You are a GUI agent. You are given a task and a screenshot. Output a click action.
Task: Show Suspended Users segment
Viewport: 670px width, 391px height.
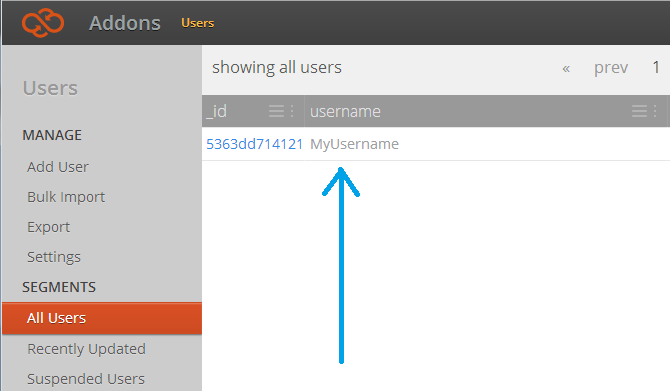(86, 379)
